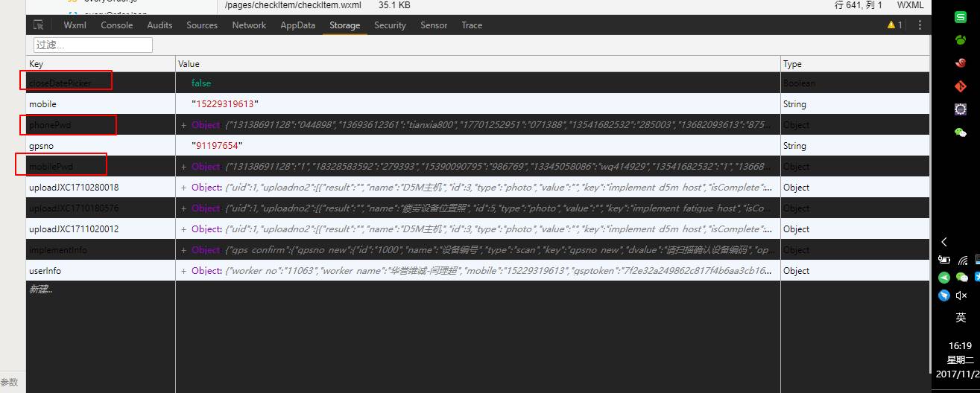Click the small WeChat tray icon

[962, 278]
